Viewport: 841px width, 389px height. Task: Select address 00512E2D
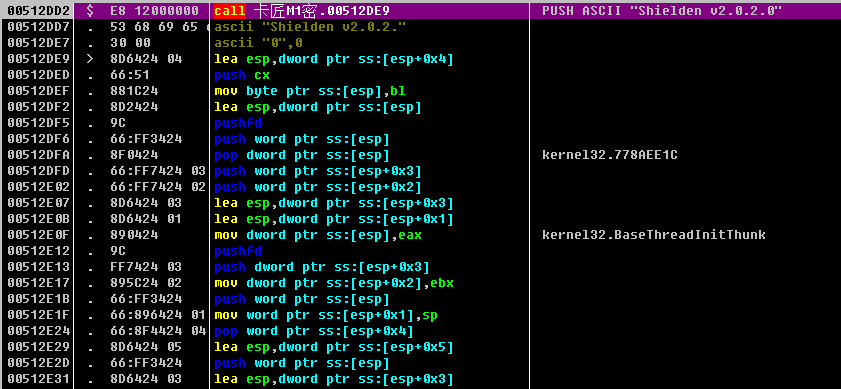[x=39, y=363]
